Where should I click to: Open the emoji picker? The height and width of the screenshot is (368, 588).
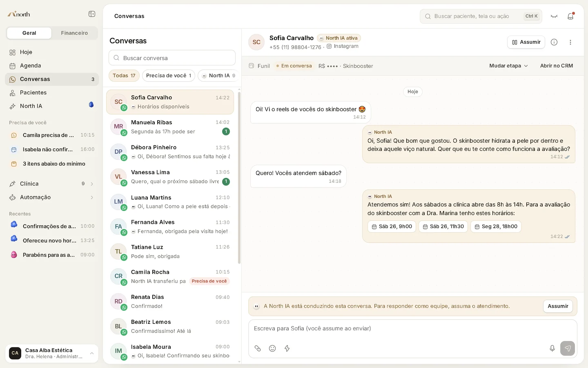coord(272,348)
